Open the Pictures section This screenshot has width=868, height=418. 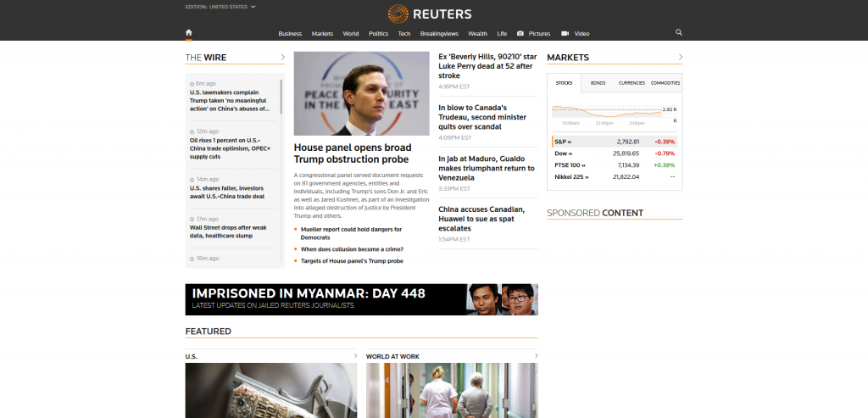[539, 34]
